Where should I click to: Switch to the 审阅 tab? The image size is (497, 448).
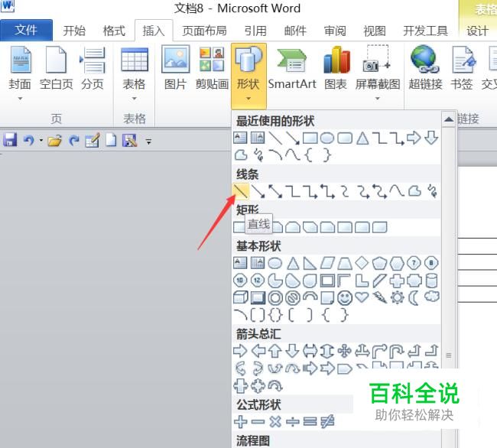(x=335, y=31)
